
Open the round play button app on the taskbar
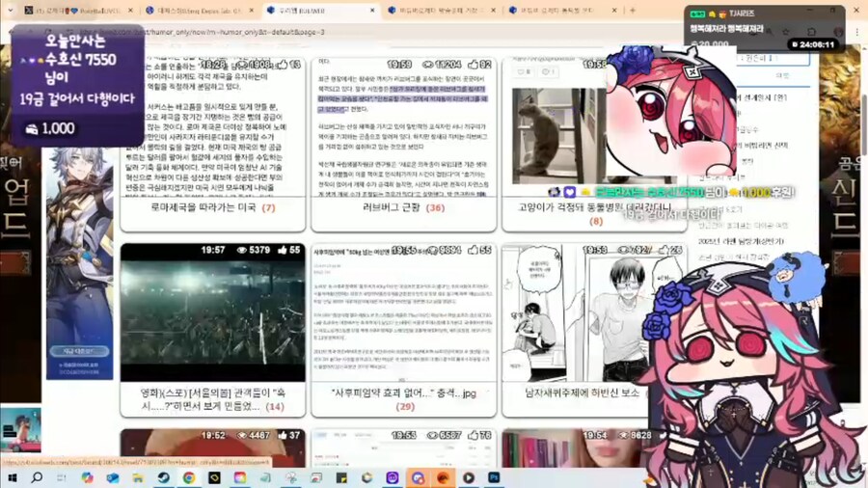[x=469, y=477]
